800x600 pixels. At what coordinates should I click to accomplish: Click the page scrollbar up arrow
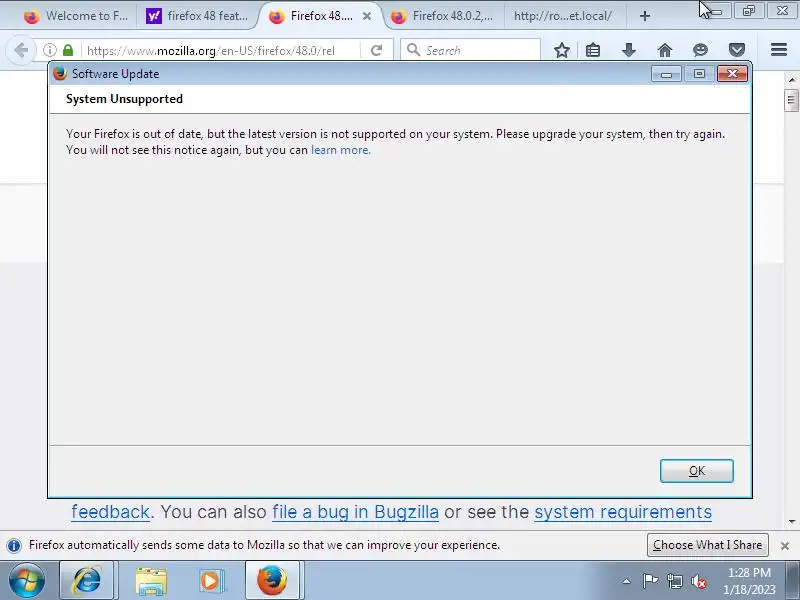click(792, 80)
